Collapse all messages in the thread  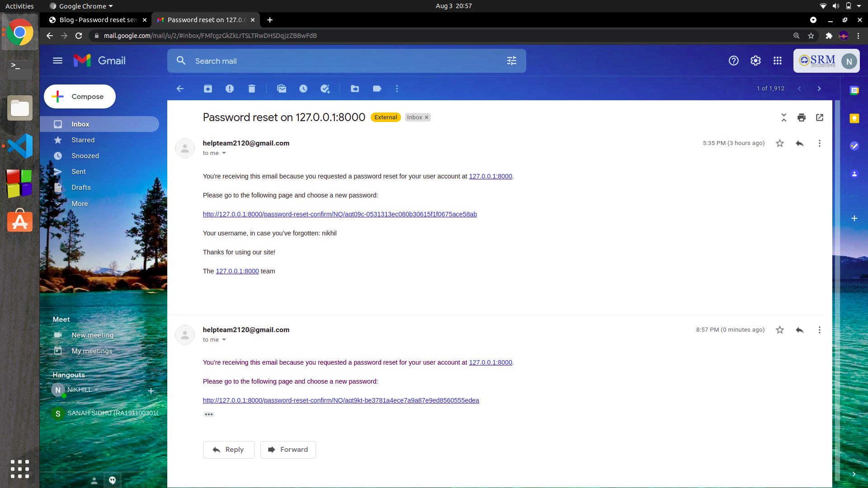783,117
